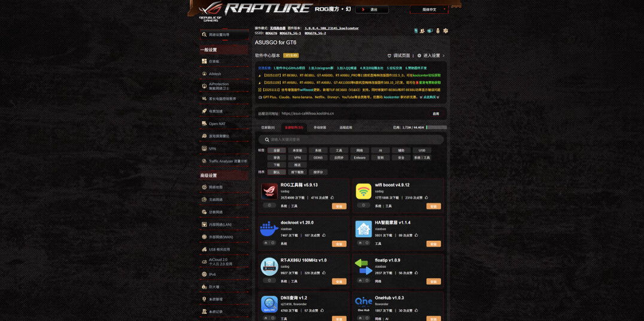Open AiMesh from the sidebar

coord(215,74)
